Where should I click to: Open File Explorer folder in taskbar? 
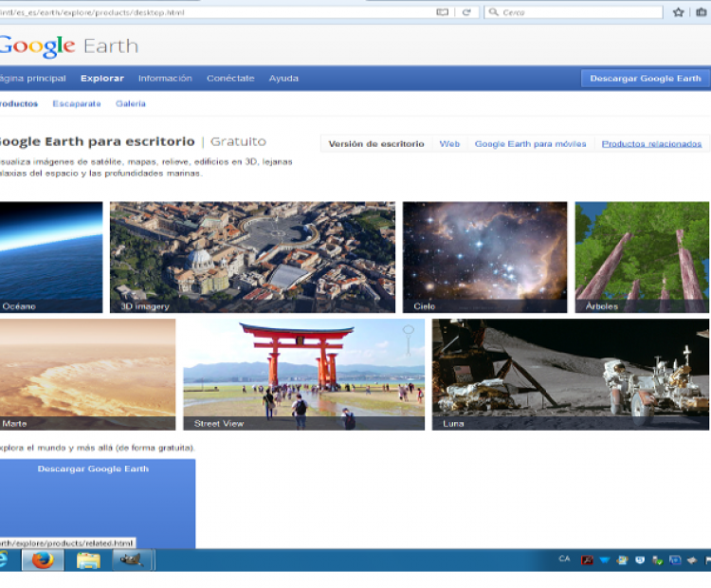tap(88, 560)
